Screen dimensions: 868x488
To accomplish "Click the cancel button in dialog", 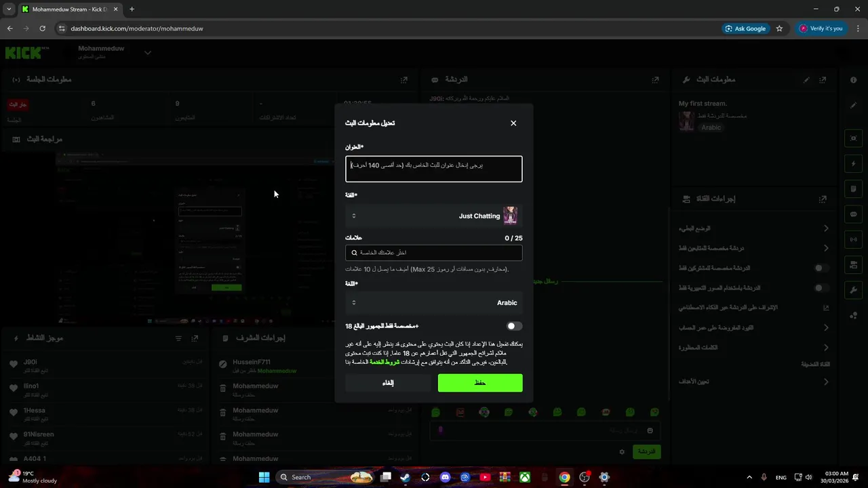I will [388, 383].
